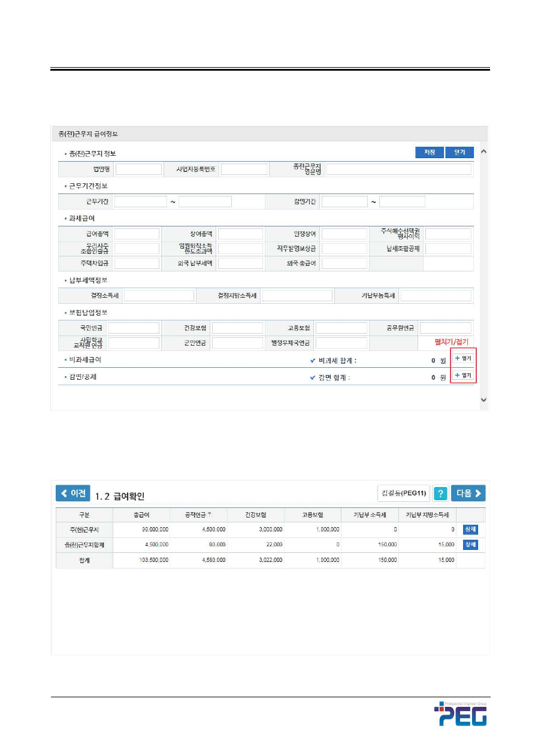The height and width of the screenshot is (756, 535).
Task: Click the checkmark beside 비과세 합계
Action: point(312,361)
